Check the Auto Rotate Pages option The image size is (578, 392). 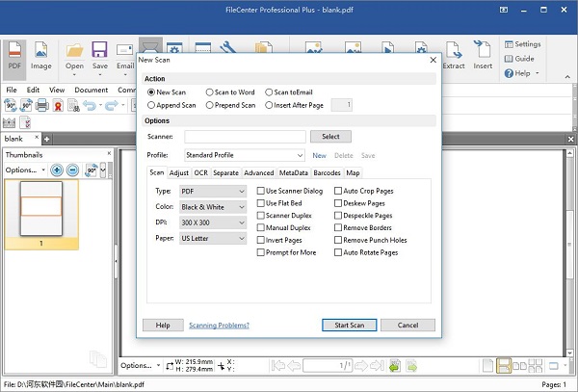(337, 252)
